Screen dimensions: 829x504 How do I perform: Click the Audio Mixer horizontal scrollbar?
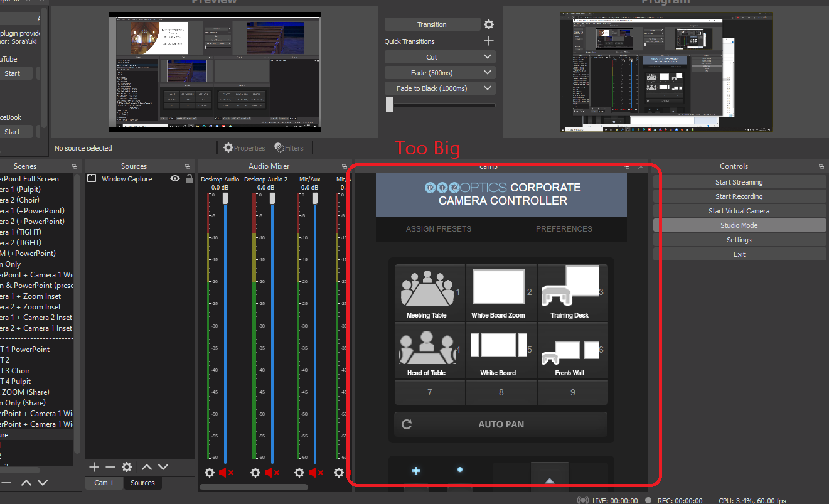click(x=254, y=486)
